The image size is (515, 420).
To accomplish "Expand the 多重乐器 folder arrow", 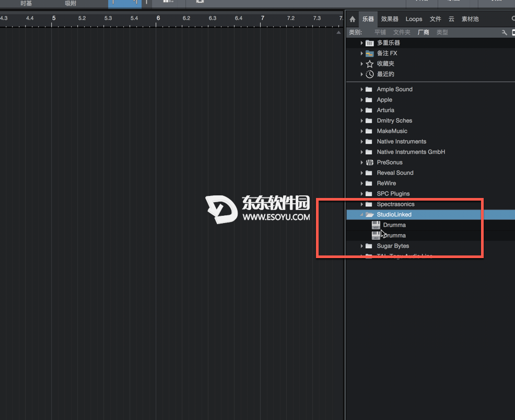I will pyautogui.click(x=361, y=43).
